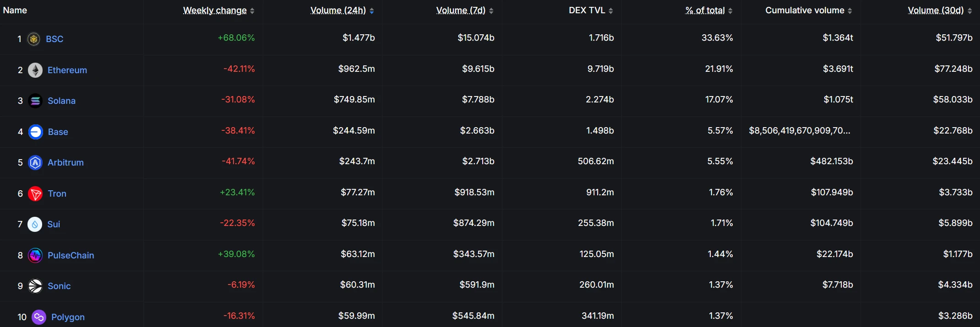Sort by Volume (24h) arrow
Image resolution: width=980 pixels, height=327 pixels.
click(x=372, y=11)
